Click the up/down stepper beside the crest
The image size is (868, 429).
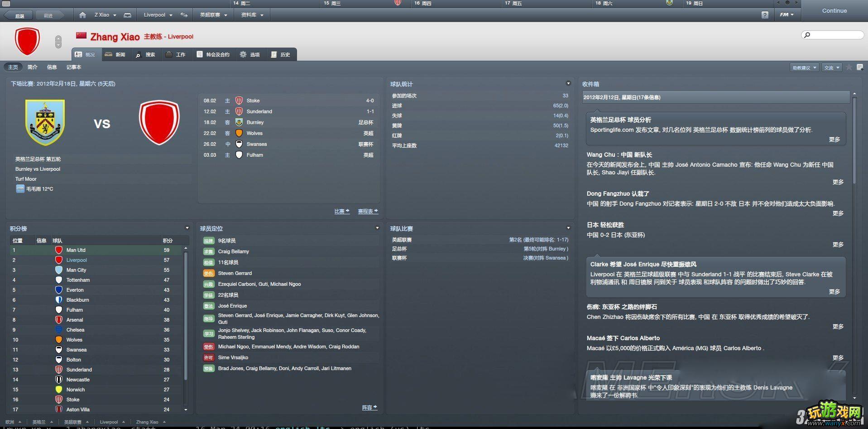point(58,42)
